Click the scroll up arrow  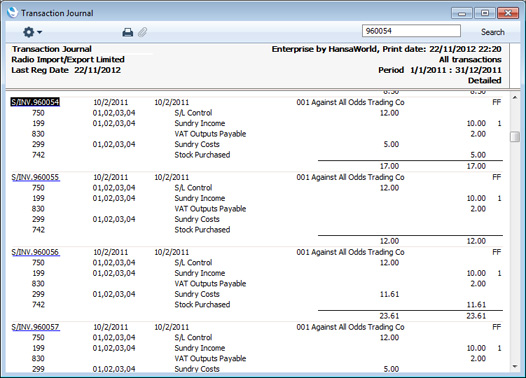515,97
